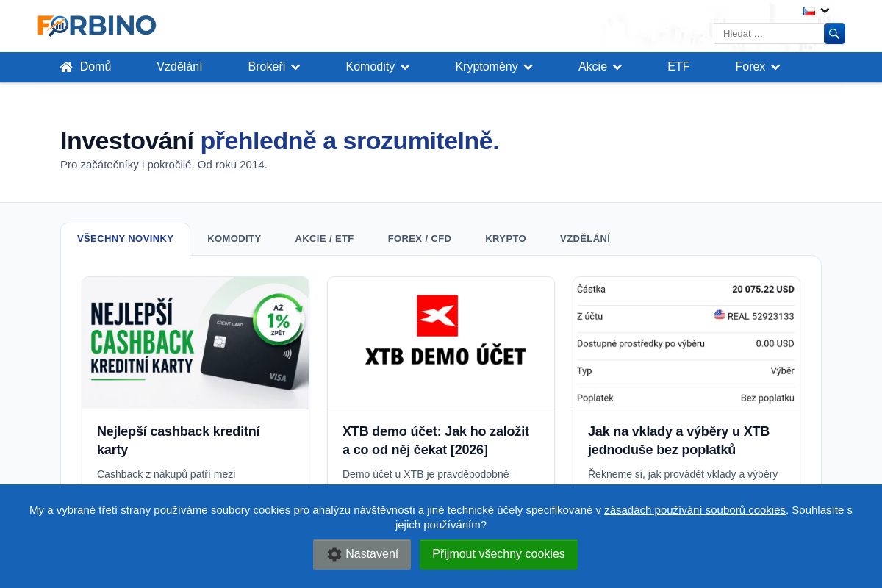The height and width of the screenshot is (588, 882).
Task: Switch to the VZDĚLÁNÍ news tab
Action: 585,239
